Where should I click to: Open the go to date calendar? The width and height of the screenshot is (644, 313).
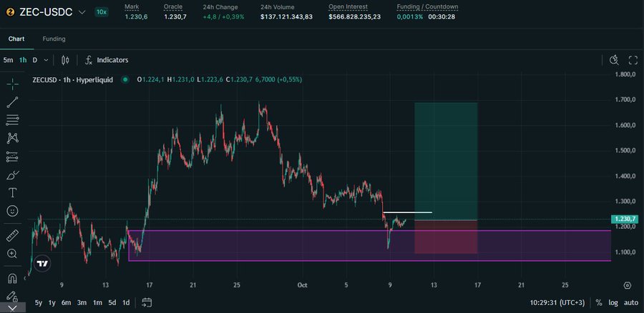pos(147,303)
